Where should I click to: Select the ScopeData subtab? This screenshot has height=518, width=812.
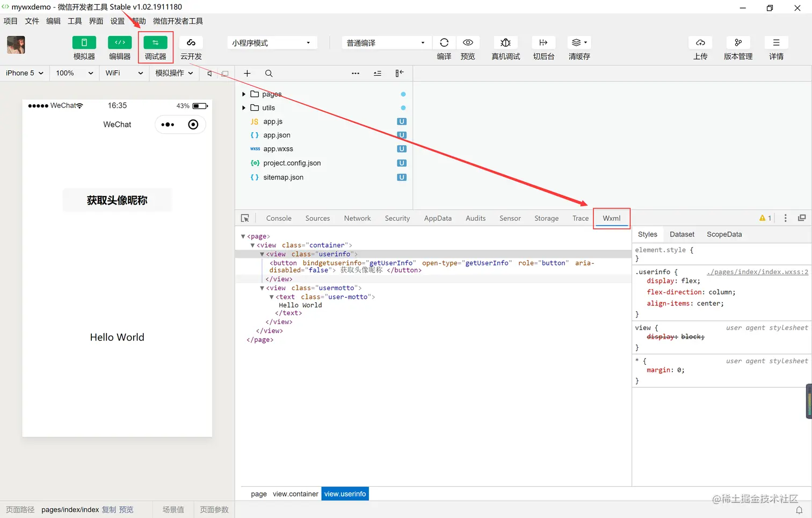(x=724, y=234)
